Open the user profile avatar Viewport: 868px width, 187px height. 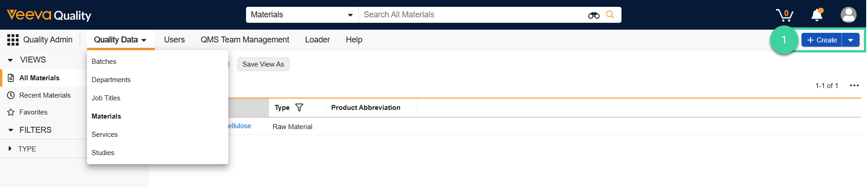[848, 15]
